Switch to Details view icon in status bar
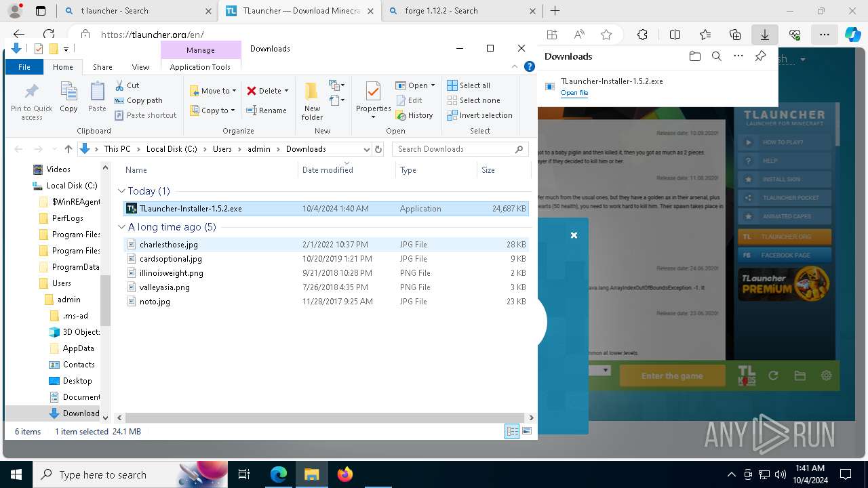The height and width of the screenshot is (488, 868). (x=512, y=431)
